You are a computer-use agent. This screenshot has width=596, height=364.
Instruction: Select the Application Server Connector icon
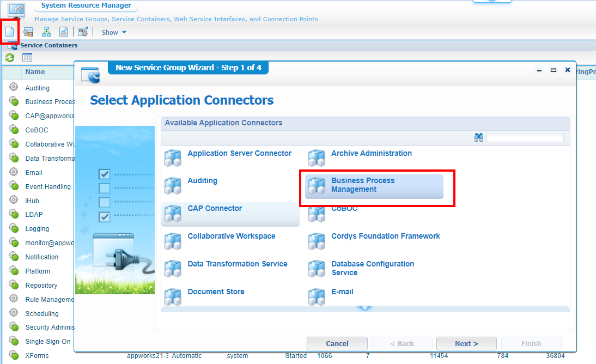click(x=173, y=158)
